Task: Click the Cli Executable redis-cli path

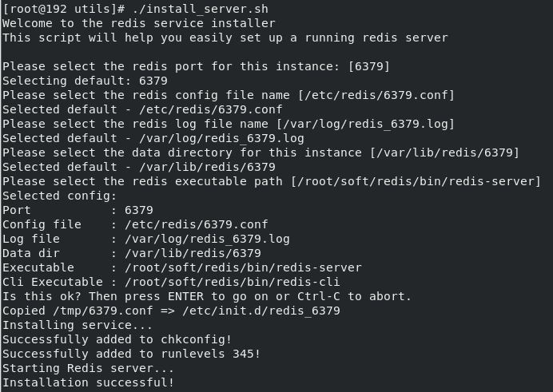Action: coord(233,282)
